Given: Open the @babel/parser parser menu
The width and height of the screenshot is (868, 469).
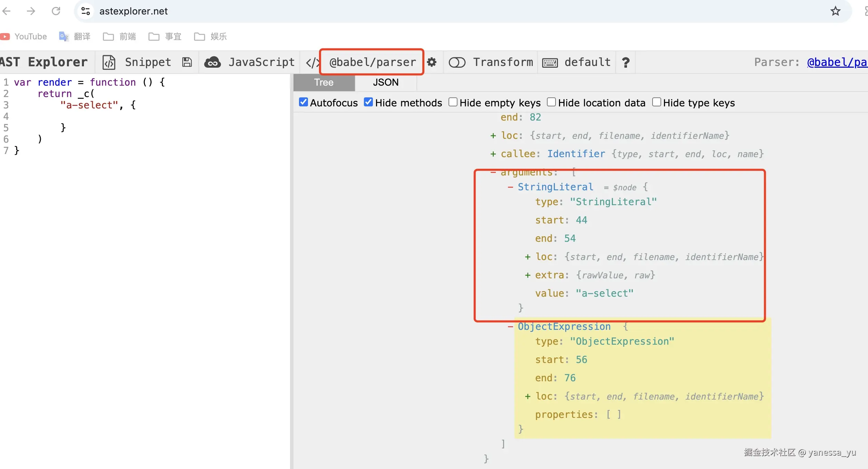Looking at the screenshot, I should point(372,62).
